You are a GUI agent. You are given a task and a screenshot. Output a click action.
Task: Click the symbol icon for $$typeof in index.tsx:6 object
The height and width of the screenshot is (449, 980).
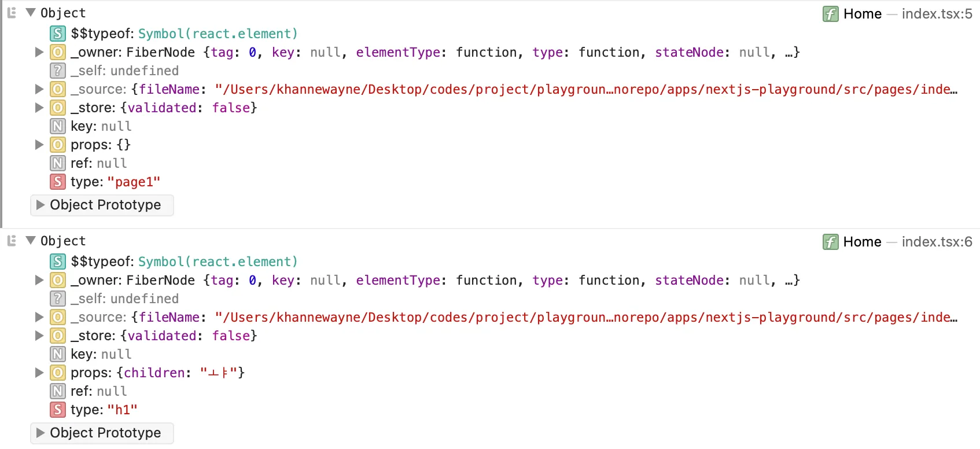tap(58, 262)
